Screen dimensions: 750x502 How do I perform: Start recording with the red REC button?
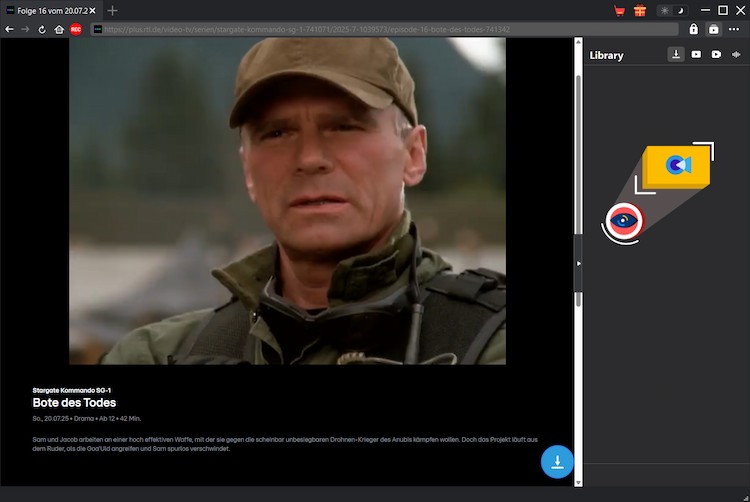pyautogui.click(x=76, y=30)
